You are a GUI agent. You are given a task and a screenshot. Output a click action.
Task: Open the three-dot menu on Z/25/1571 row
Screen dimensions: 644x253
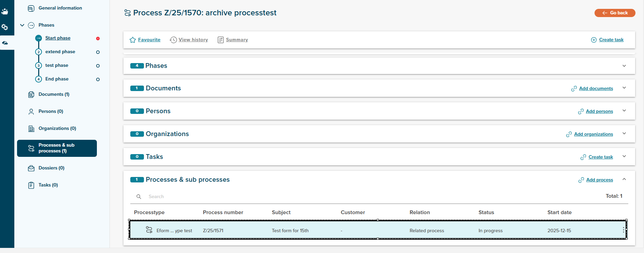[623, 230]
